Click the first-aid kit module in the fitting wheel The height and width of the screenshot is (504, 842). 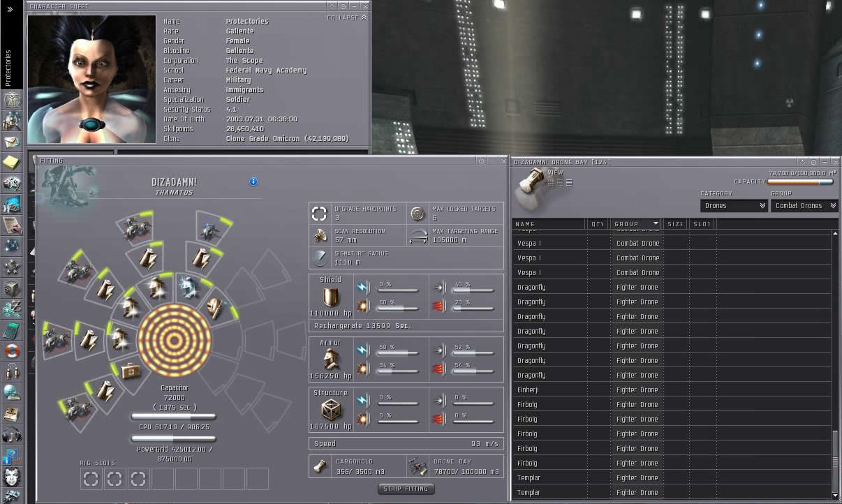[131, 371]
